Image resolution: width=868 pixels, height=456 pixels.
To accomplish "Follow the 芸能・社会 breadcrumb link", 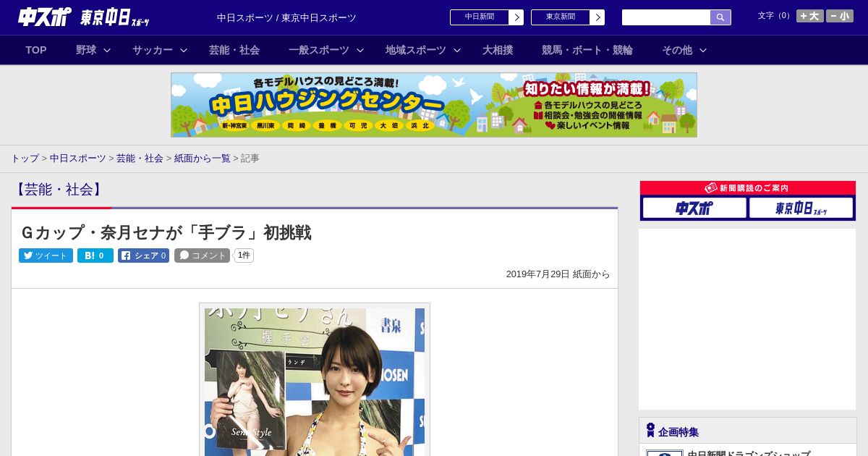I will coord(140,159).
